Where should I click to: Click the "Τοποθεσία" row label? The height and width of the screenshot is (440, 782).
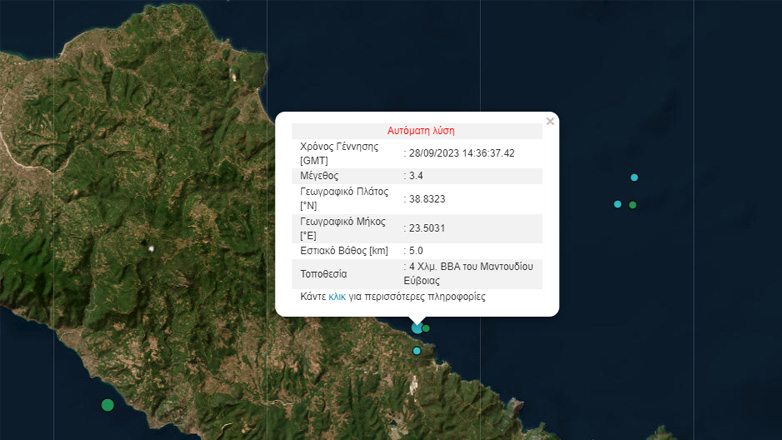(x=324, y=274)
